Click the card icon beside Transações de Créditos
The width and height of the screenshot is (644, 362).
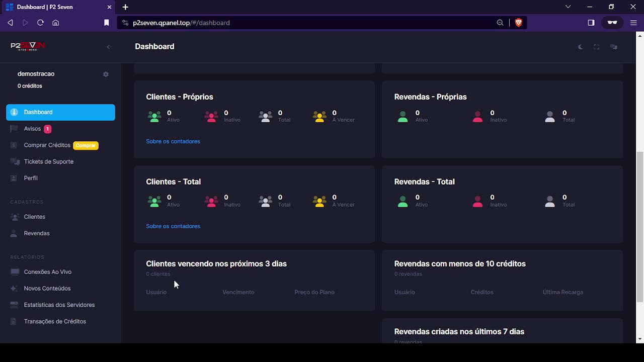pyautogui.click(x=14, y=322)
